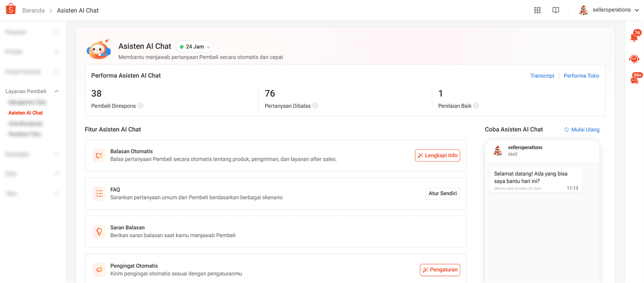Click the Saran Balasan feature card
The height and width of the screenshot is (283, 644).
(x=275, y=232)
